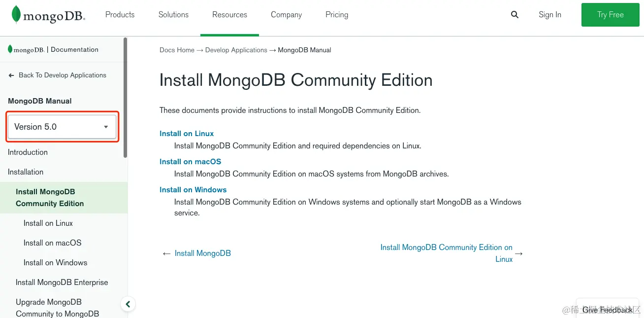The height and width of the screenshot is (318, 644).
Task: Click the Try Free button
Action: point(611,15)
